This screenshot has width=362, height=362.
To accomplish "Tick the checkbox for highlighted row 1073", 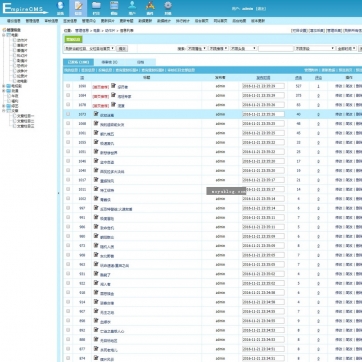I will (x=68, y=114).
